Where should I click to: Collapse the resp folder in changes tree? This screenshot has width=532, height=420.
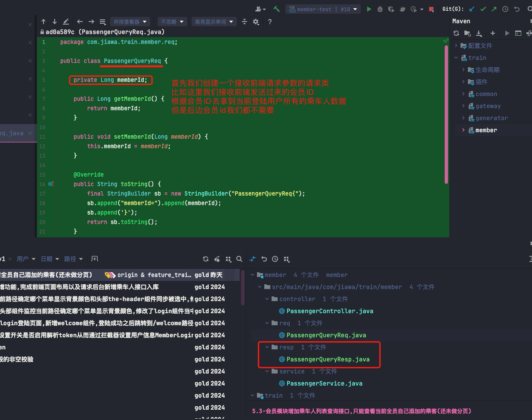(267, 347)
